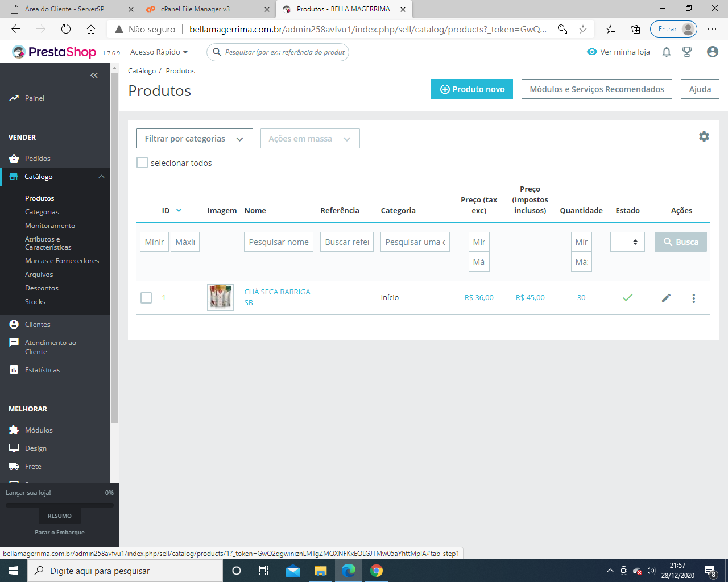Open more actions menu with the three-dot icon
This screenshot has width=728, height=582.
tap(694, 298)
